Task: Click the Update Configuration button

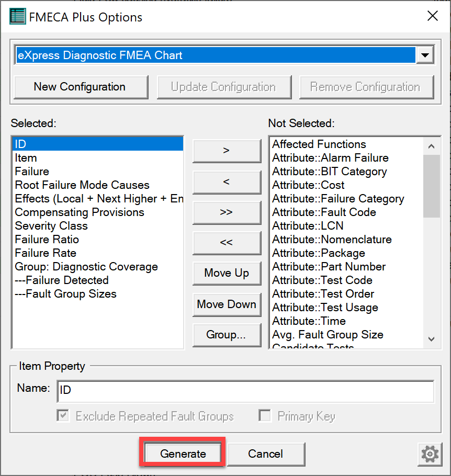Action: point(224,87)
